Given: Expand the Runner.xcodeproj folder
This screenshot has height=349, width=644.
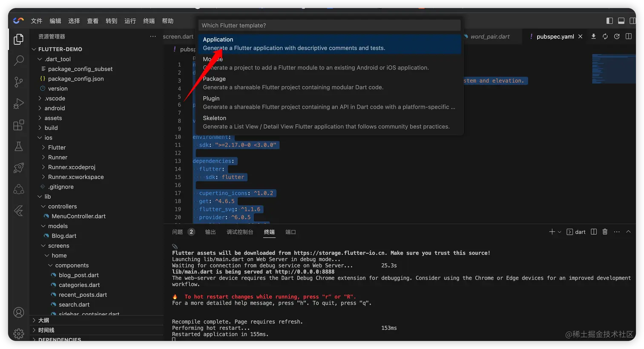Looking at the screenshot, I should tap(97, 167).
